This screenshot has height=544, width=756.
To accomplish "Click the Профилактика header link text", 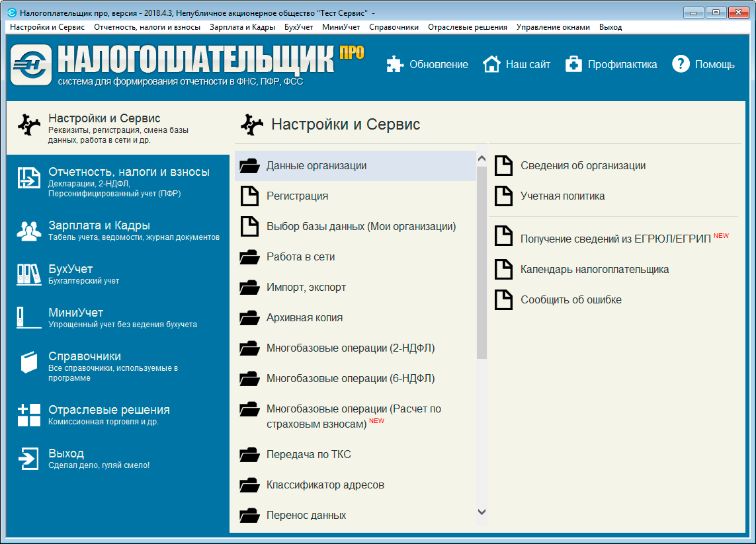I will coord(622,65).
